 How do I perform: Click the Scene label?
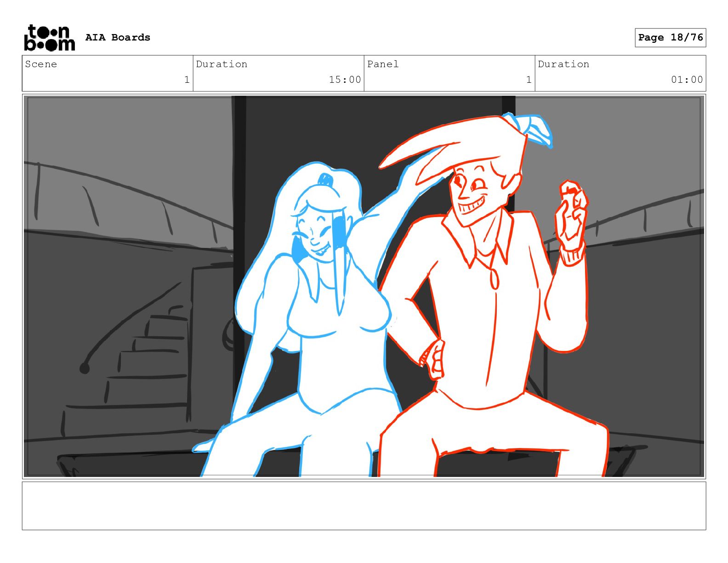coord(41,64)
